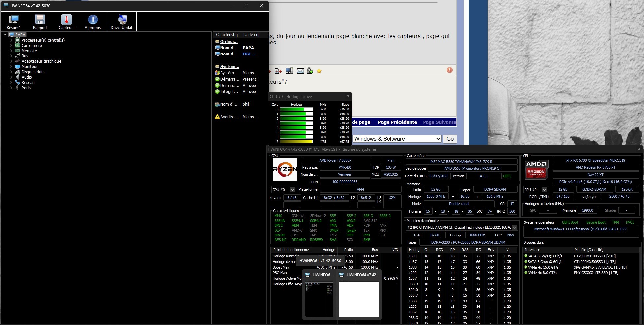
Task: Select the Mémoire tree item label
Action: pos(29,51)
